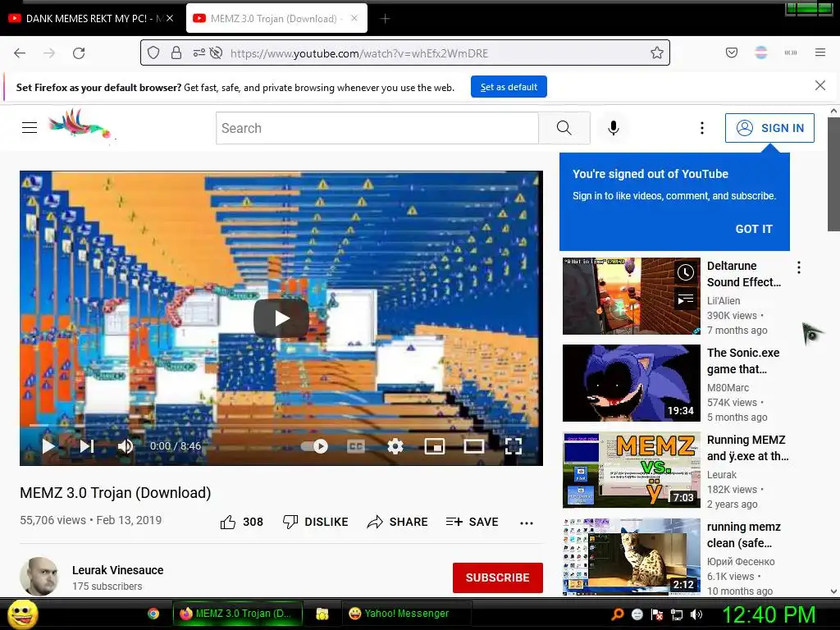This screenshot has height=630, width=840.
Task: Click the browser address bar URL
Action: pos(359,53)
